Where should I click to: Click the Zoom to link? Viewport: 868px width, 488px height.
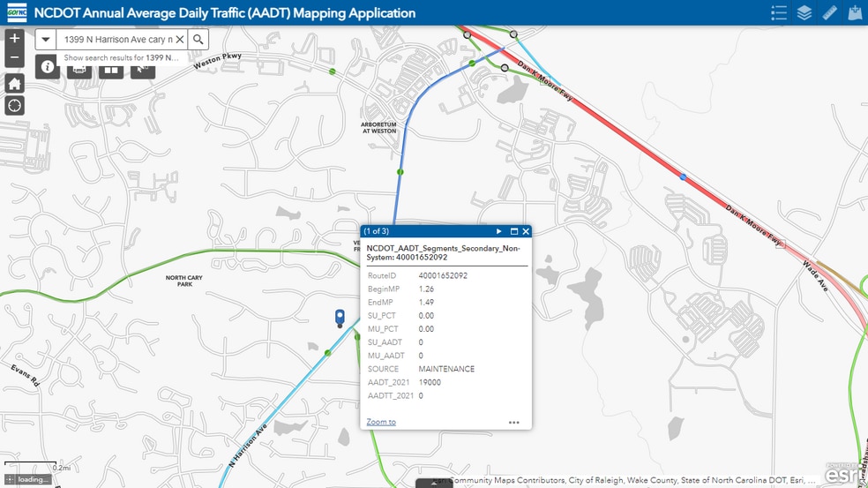[381, 422]
